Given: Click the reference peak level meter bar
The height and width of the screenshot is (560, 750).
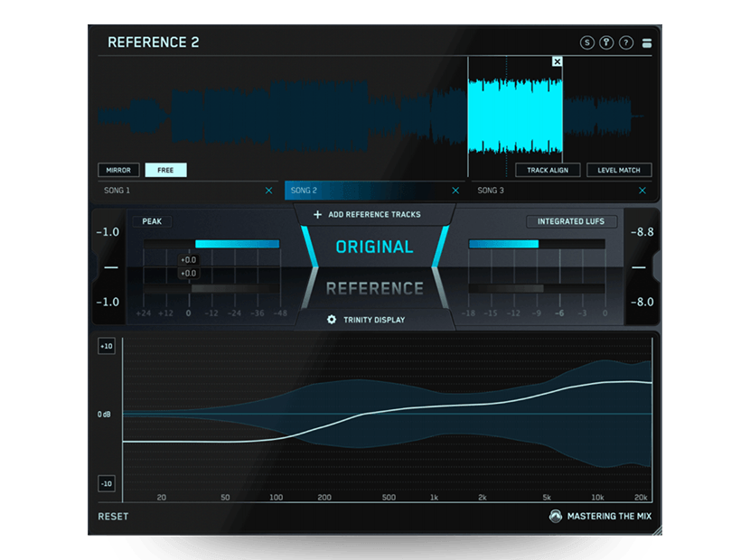Looking at the screenshot, I should 211,288.
